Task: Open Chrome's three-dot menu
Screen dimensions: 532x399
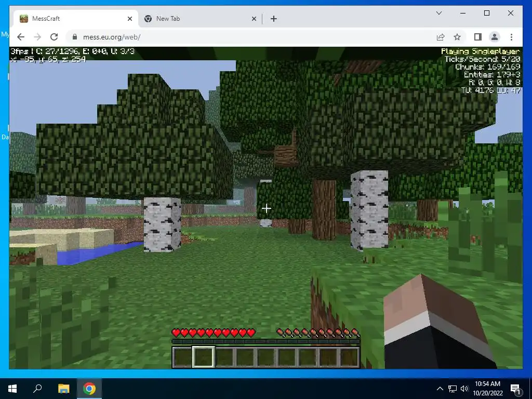Action: (511, 37)
